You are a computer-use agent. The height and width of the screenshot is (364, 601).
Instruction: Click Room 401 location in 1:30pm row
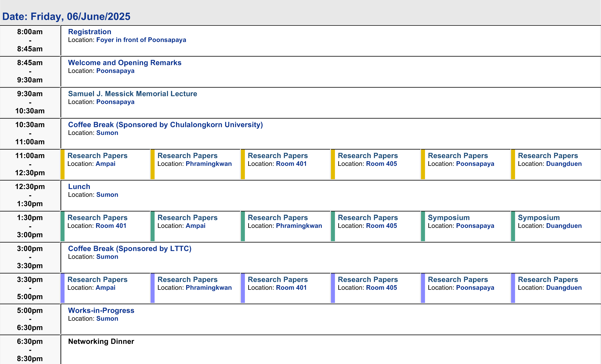(x=111, y=226)
